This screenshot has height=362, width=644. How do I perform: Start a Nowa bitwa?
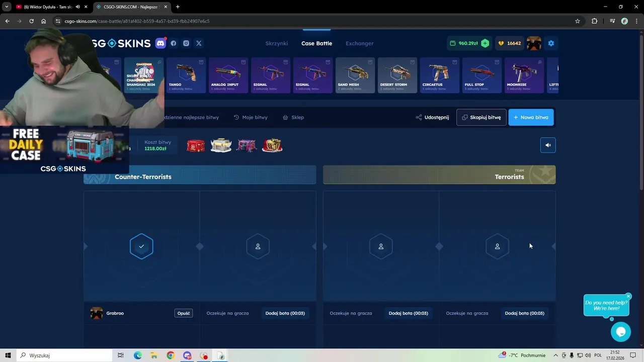coord(531,117)
